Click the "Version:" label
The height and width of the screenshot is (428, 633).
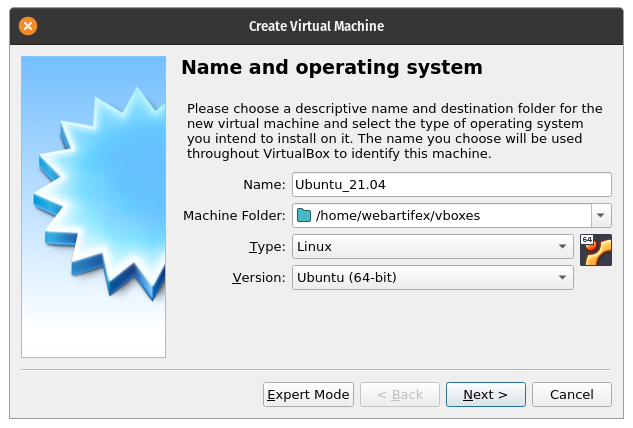(259, 277)
